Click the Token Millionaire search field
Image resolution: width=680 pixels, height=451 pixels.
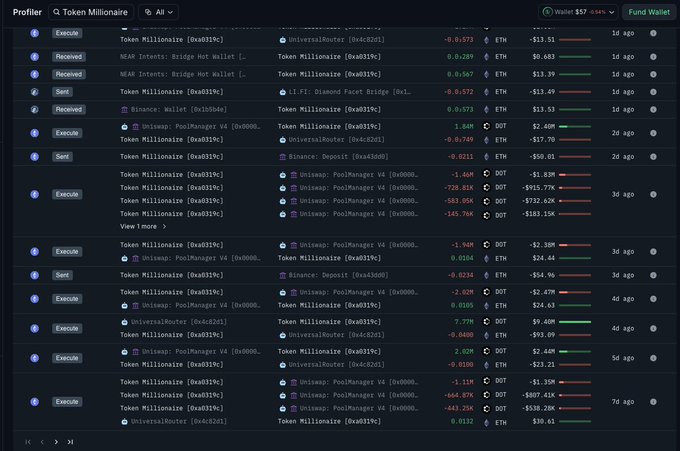click(x=91, y=12)
